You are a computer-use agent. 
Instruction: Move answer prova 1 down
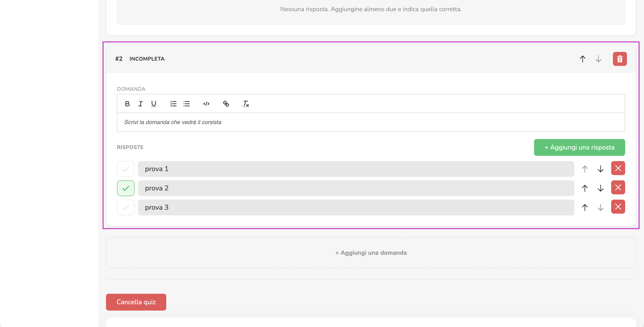click(x=600, y=169)
